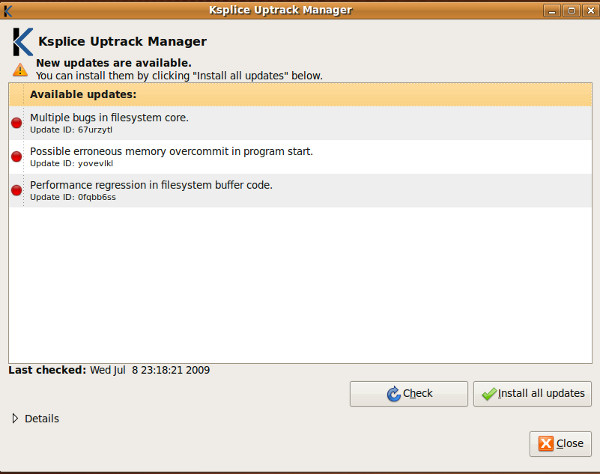Click 'New updates are available.' heading
Screen dimensions: 600x474
114,63
